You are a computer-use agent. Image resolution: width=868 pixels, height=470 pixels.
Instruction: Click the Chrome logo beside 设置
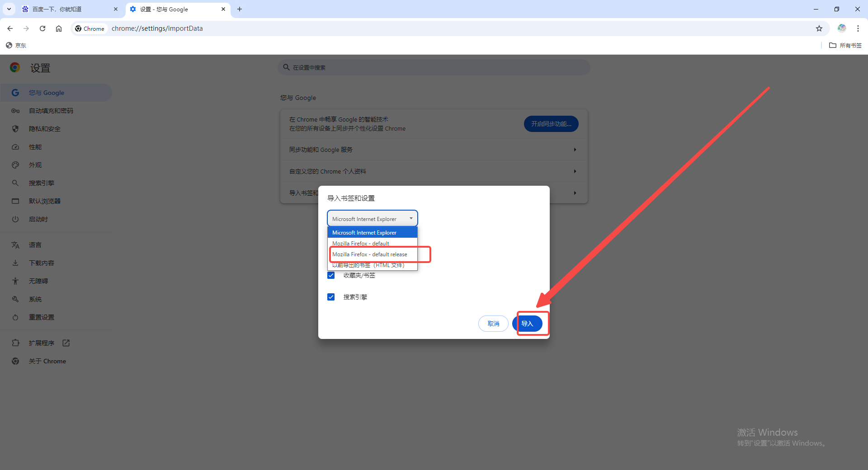(15, 68)
